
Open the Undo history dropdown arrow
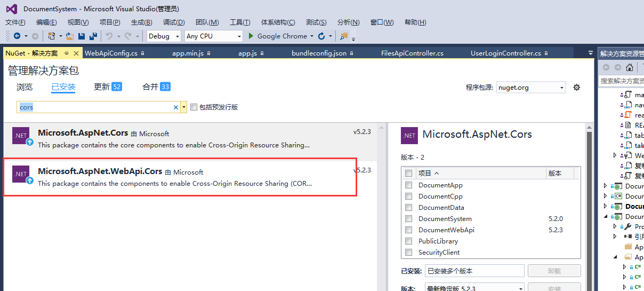[118, 36]
